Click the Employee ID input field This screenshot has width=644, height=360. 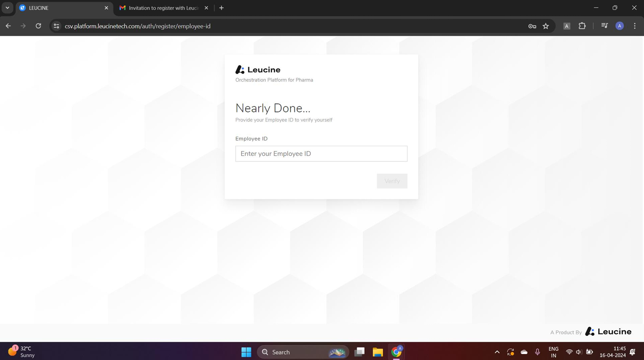pos(321,154)
